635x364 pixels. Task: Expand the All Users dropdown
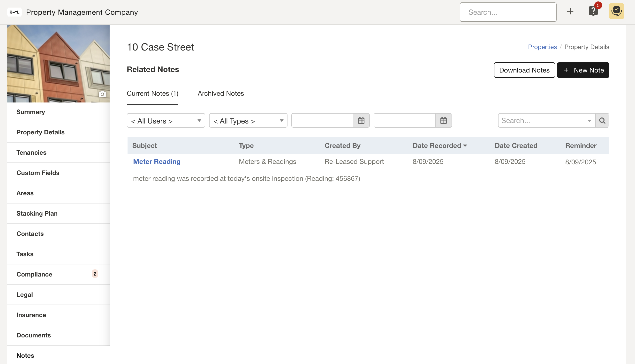pos(166,121)
